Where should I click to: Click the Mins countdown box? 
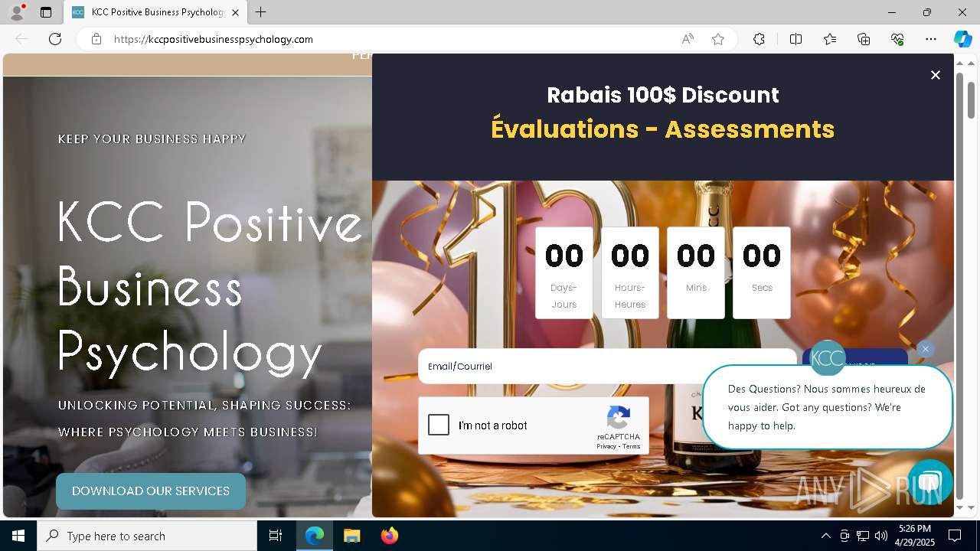coord(696,272)
